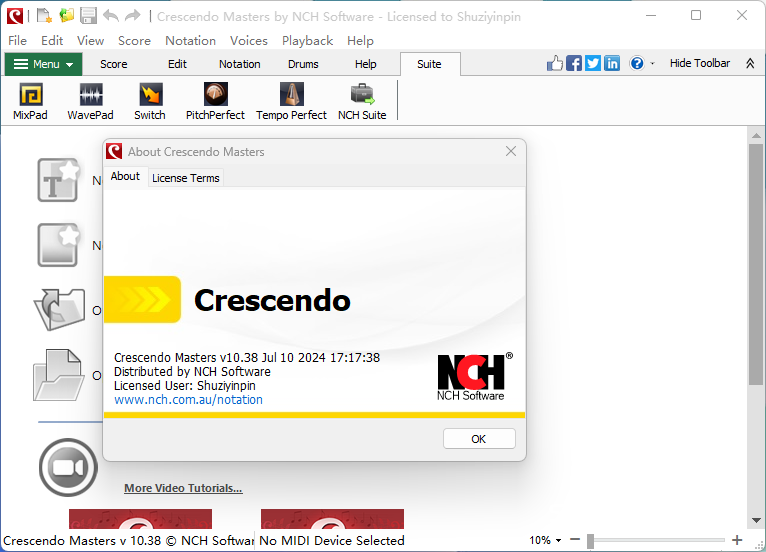Click the undo arrow in title bar
Viewport: 766px width, 552px height.
[111, 16]
